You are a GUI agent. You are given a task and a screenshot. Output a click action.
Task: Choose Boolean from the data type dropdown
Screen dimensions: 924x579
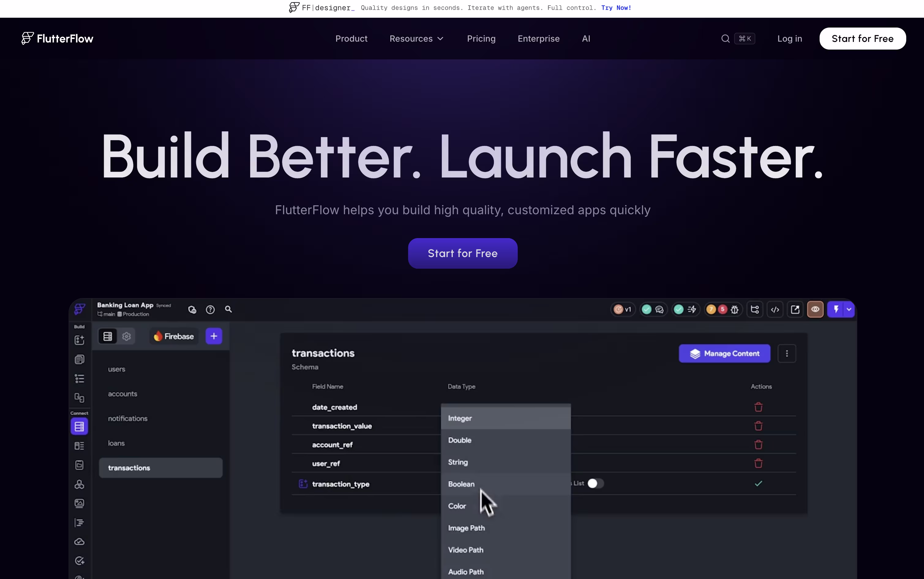pyautogui.click(x=506, y=484)
